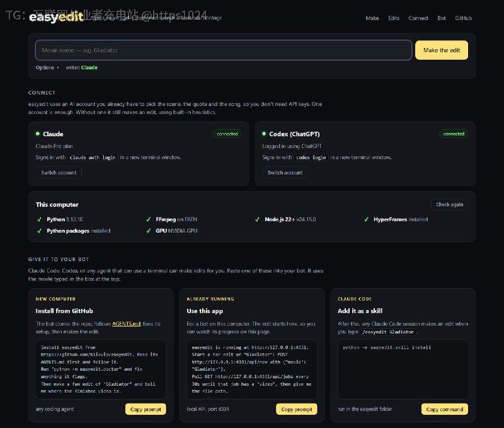
Task: Click the easyedit logo
Action: pos(56,17)
